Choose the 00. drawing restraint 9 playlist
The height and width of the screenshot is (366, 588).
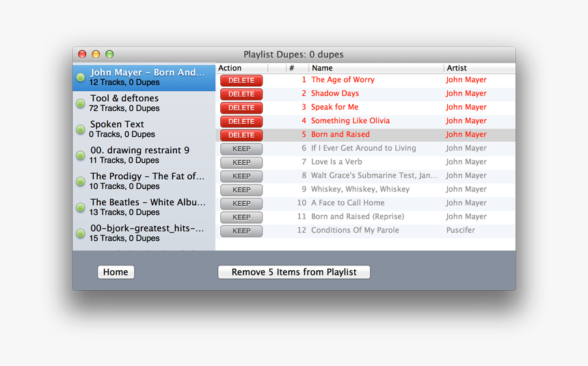[x=144, y=155]
